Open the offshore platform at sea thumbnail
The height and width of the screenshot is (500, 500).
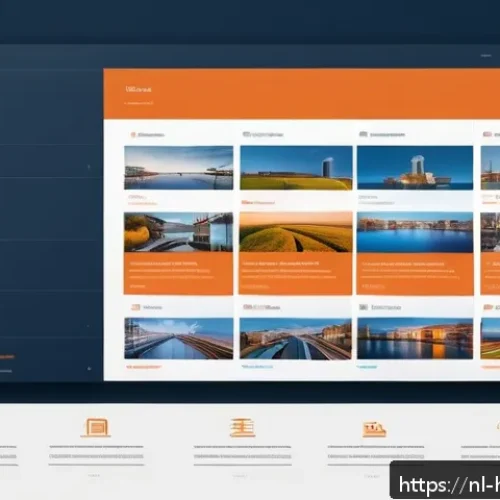415,168
